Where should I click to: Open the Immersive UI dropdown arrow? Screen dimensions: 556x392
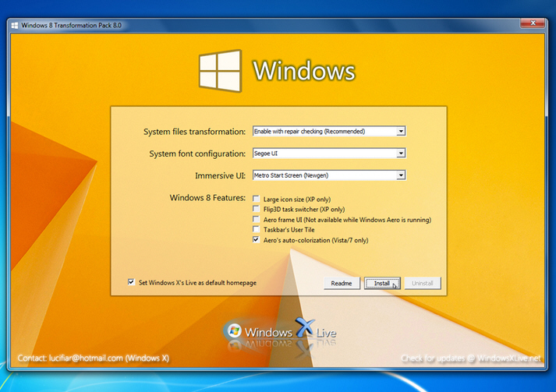pyautogui.click(x=401, y=175)
